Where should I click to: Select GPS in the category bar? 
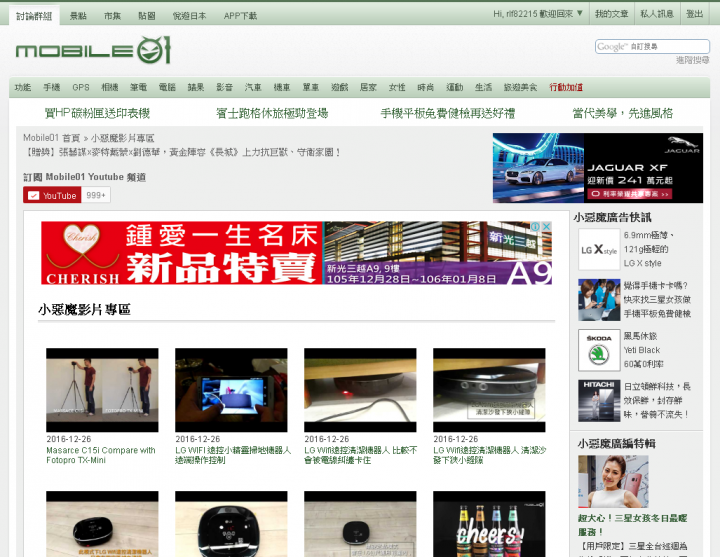[x=81, y=87]
